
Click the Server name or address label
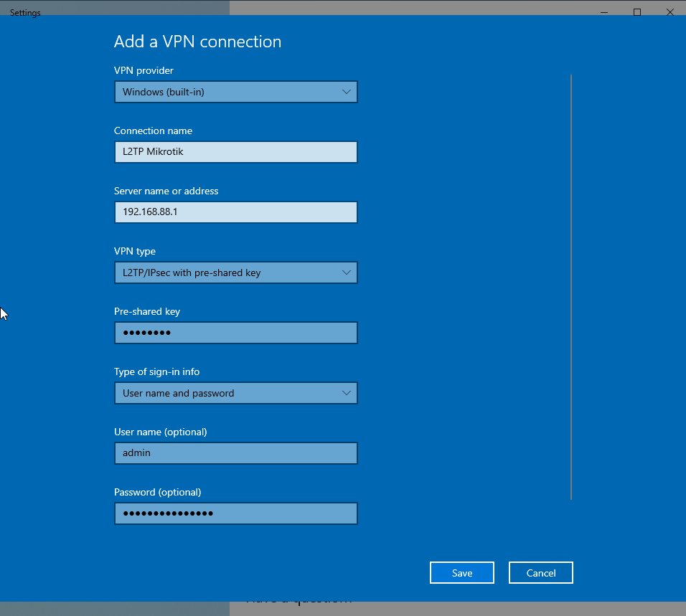(166, 191)
